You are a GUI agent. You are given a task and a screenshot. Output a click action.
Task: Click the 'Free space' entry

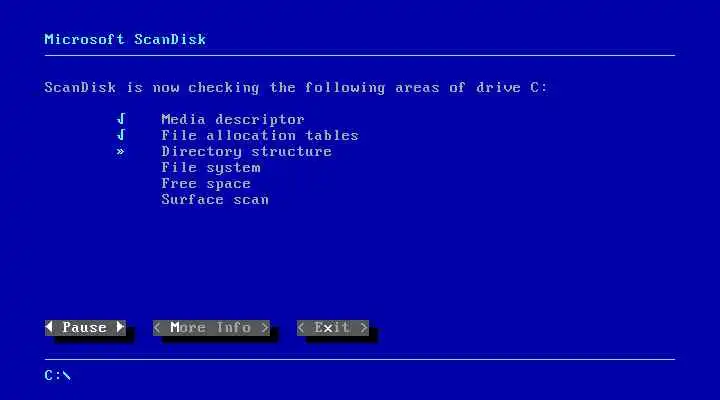[x=206, y=184]
